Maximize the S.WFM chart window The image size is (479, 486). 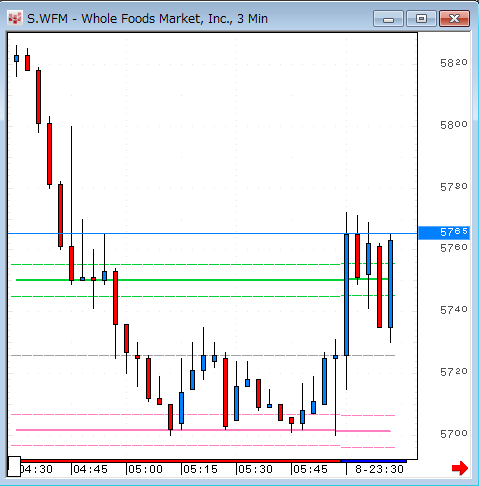click(421, 19)
